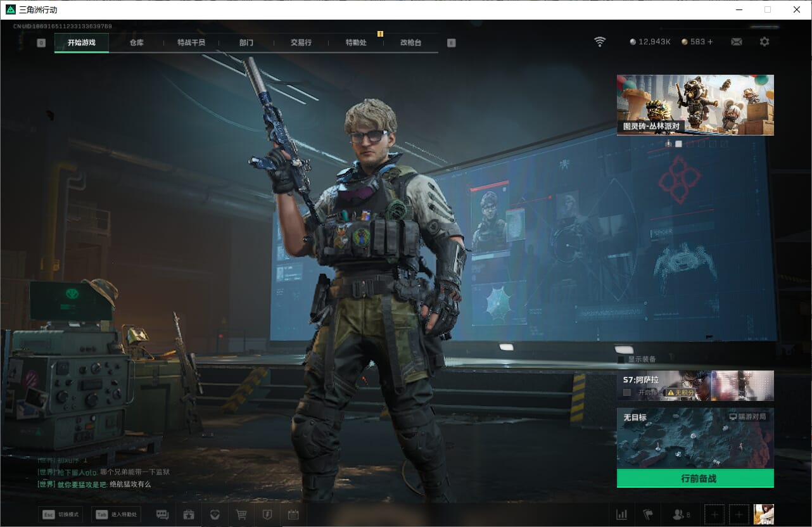812x527 pixels.
Task: Click the 端游对局 label on map
Action: coord(749,417)
